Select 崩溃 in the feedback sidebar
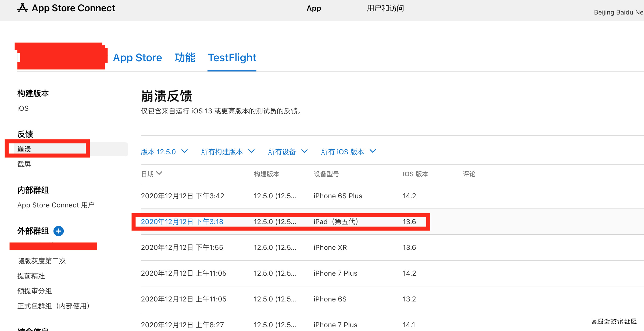This screenshot has width=644, height=331. (x=24, y=149)
